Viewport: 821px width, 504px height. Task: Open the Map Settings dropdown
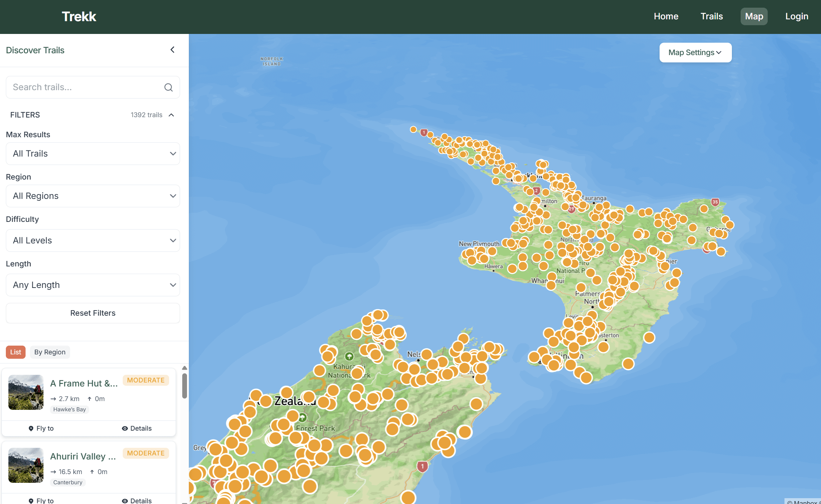click(x=695, y=52)
